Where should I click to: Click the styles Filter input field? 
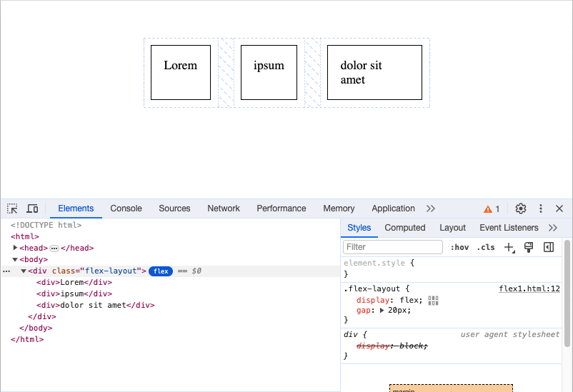tap(393, 247)
